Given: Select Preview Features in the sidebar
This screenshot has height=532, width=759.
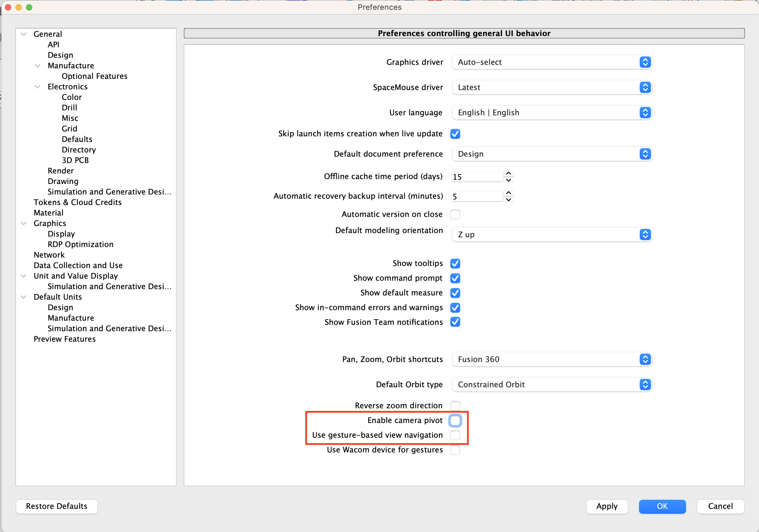Looking at the screenshot, I should (65, 339).
